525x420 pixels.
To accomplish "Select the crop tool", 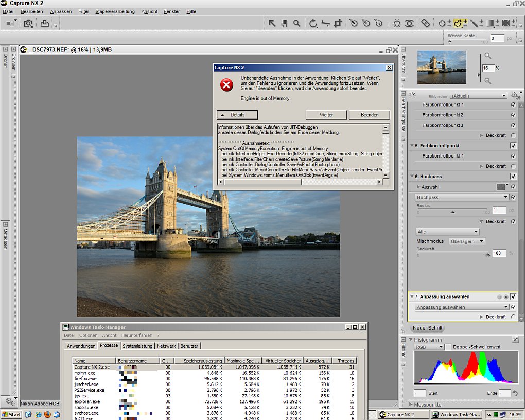I will 338,23.
